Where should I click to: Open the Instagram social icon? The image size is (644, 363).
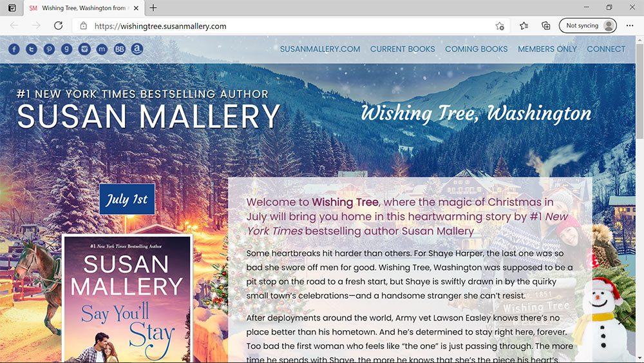84,50
